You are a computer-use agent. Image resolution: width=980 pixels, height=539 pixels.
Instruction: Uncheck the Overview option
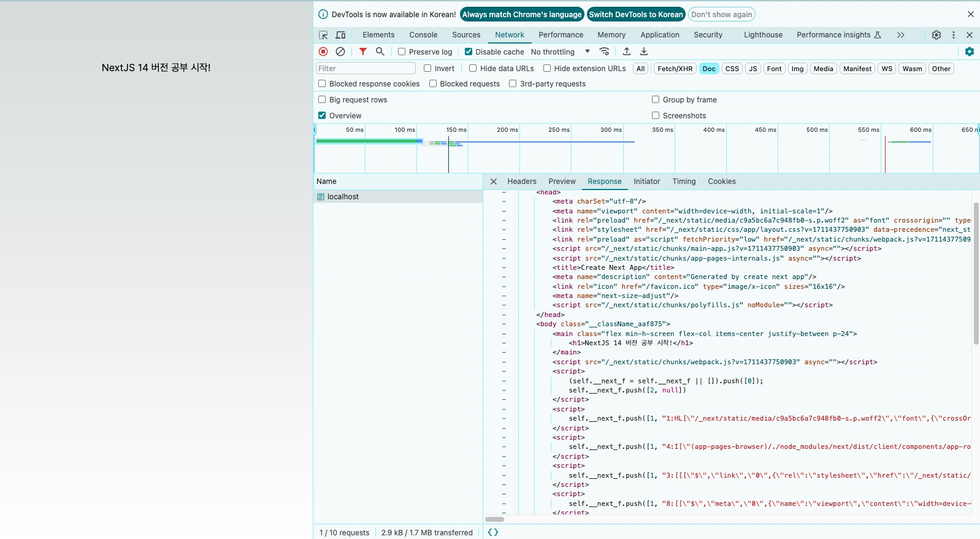click(322, 115)
